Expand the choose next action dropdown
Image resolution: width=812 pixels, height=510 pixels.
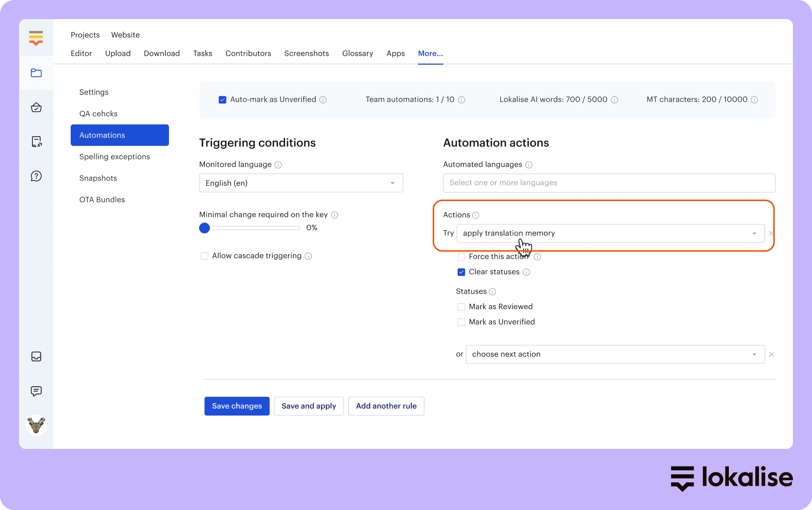pos(615,354)
